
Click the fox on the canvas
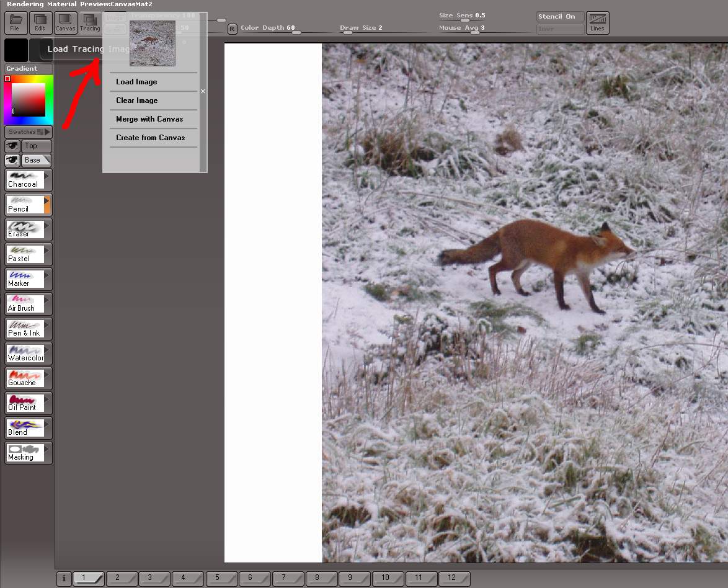coord(537,265)
